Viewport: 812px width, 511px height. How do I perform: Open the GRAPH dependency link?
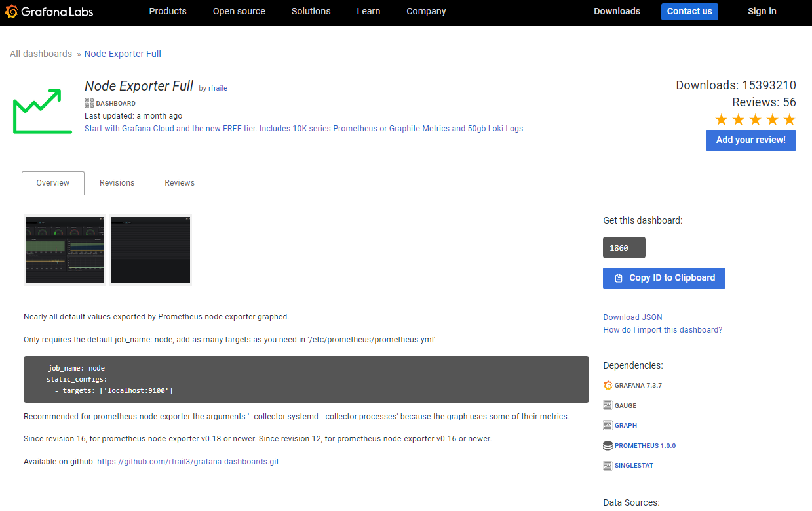[x=625, y=426]
